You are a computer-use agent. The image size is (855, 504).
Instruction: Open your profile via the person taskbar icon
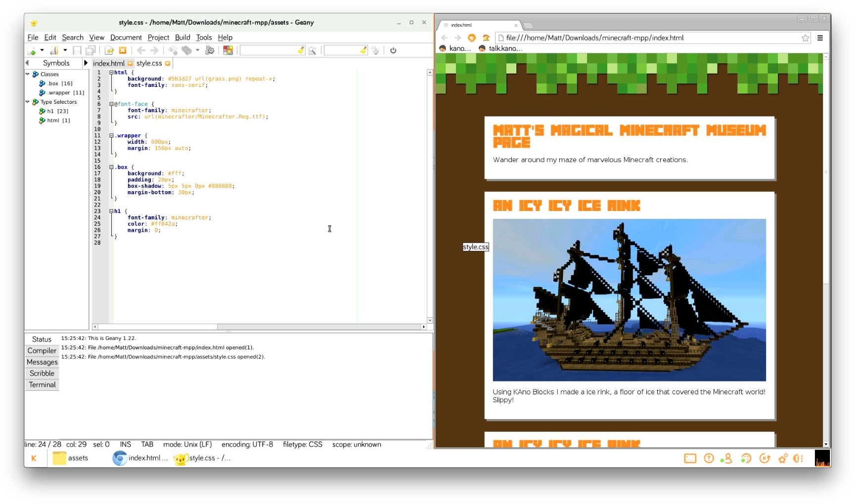(x=727, y=458)
